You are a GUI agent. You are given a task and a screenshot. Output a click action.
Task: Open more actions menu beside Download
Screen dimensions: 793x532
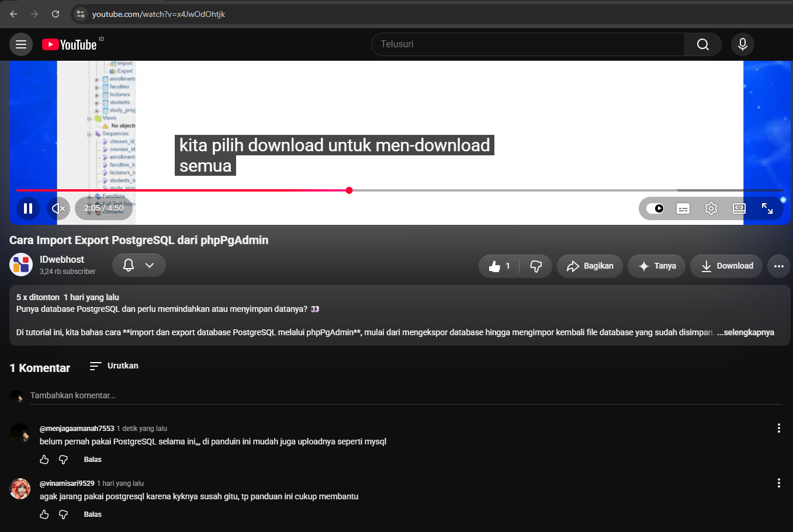[779, 266]
